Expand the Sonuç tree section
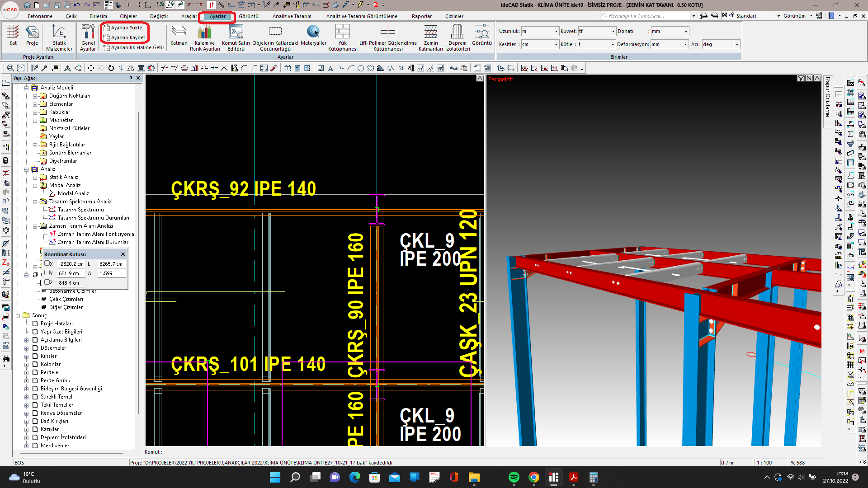 pyautogui.click(x=20, y=315)
